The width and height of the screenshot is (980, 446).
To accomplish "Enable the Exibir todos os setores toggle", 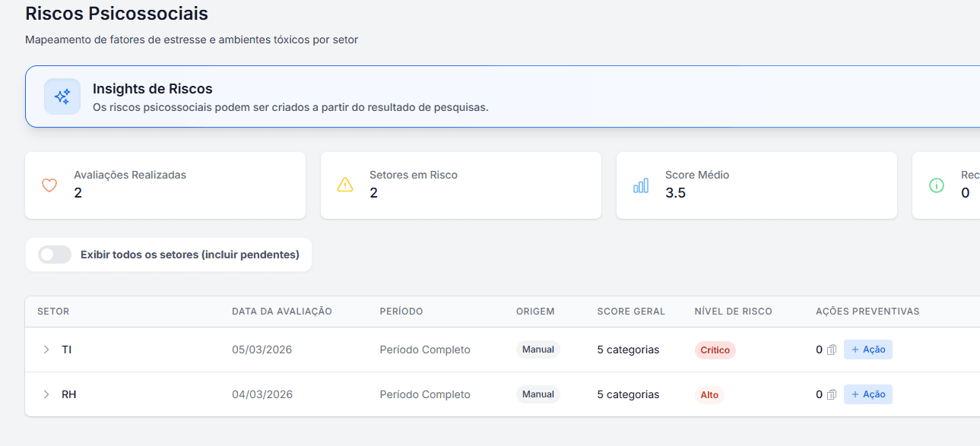I will (54, 255).
